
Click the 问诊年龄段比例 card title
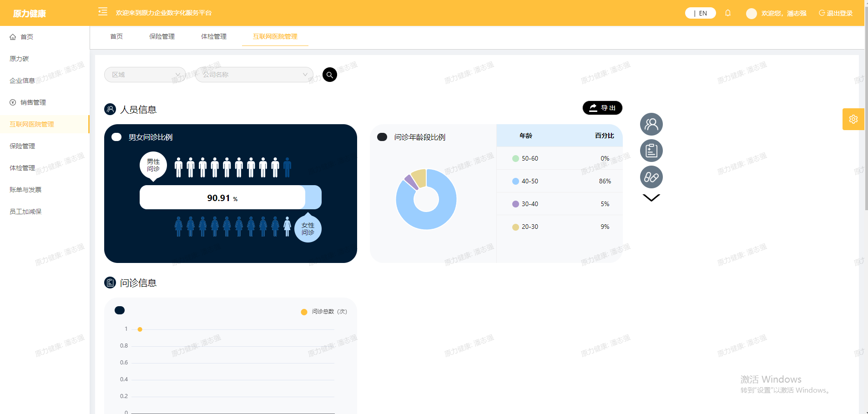(420, 137)
